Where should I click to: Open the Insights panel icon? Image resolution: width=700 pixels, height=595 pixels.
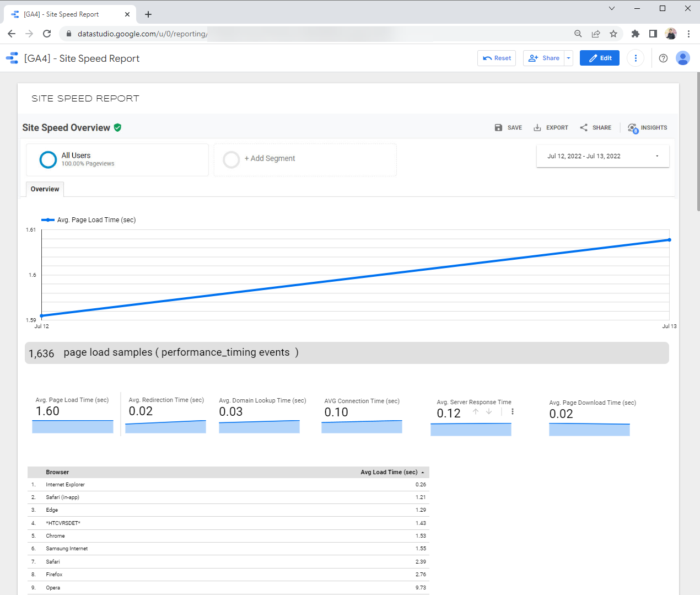point(633,128)
